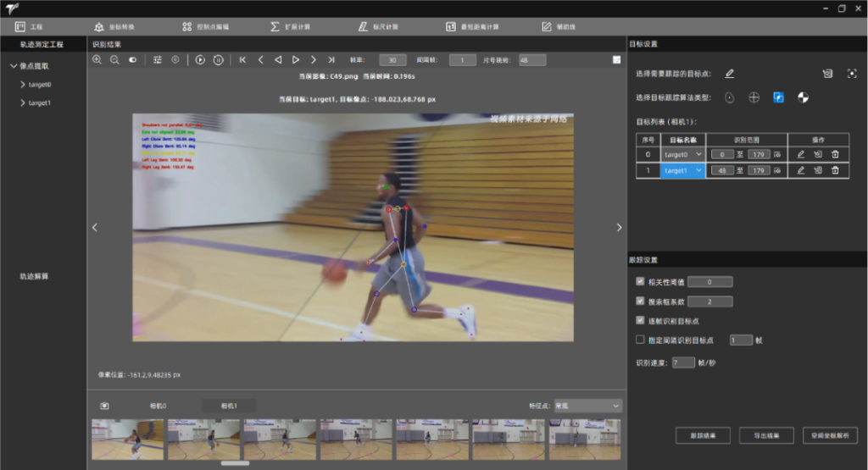Click target0 range start field showing 0

pos(722,154)
